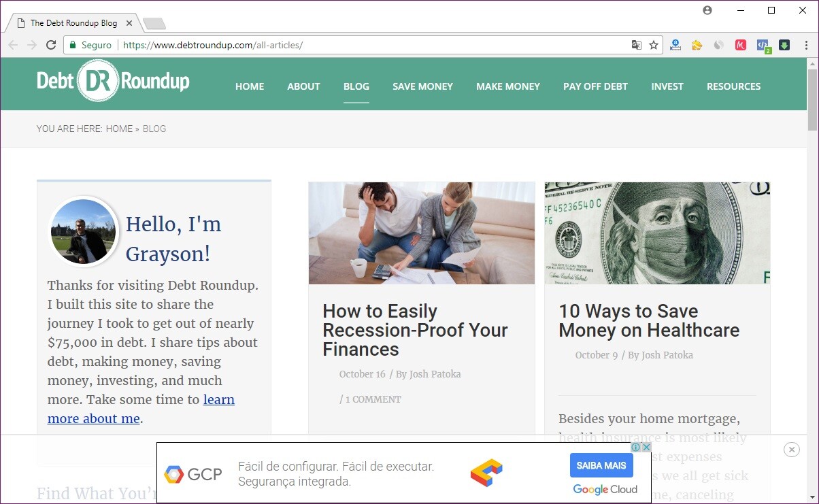Click the gray swirl extension icon

point(718,45)
